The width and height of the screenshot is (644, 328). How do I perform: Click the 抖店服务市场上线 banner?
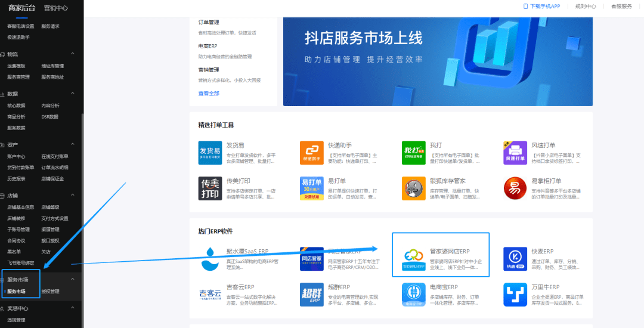438,61
